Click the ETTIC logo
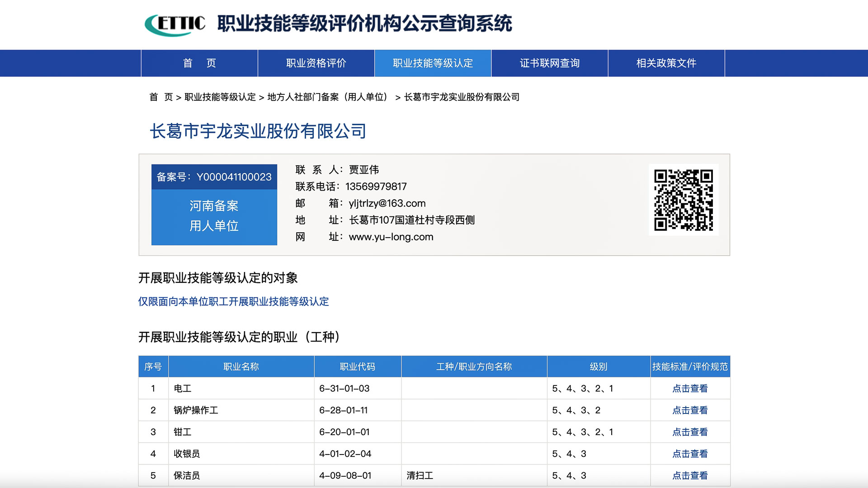 [175, 24]
